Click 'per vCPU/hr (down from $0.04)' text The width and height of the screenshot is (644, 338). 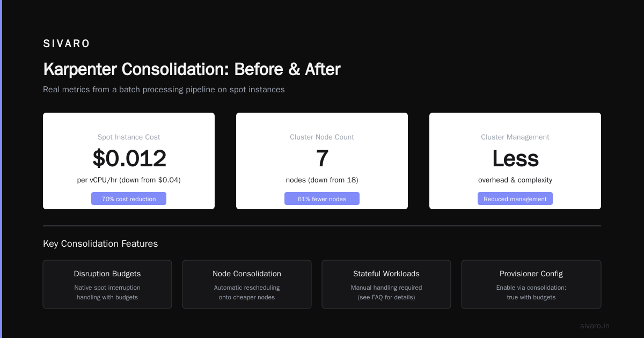(129, 180)
